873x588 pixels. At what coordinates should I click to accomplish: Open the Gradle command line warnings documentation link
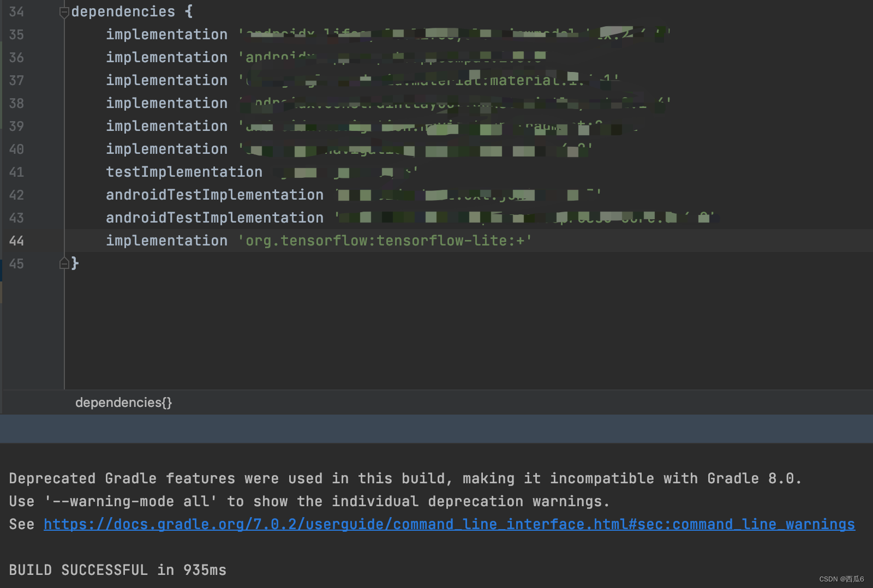coord(447,524)
